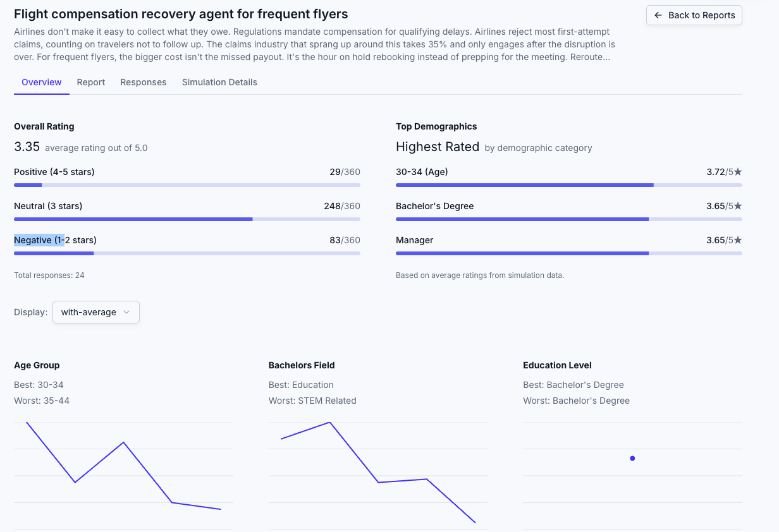Click the truncated report description text
Screen dimensions: 779x532
pyautogui.click(x=315, y=44)
